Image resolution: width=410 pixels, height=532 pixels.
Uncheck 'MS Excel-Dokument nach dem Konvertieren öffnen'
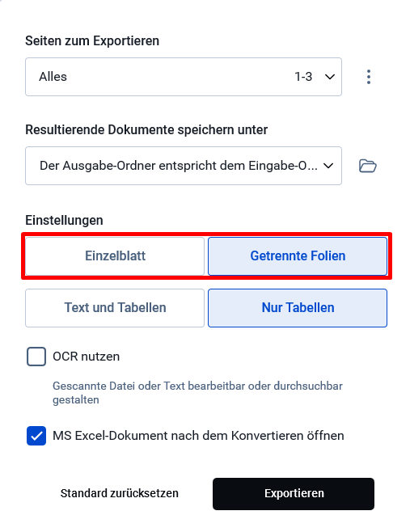click(x=36, y=436)
